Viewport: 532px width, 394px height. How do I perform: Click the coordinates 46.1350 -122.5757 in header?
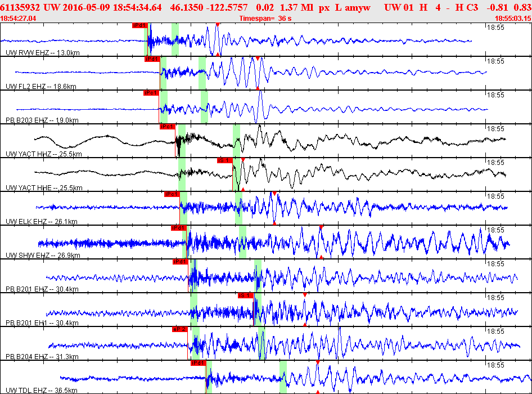(209, 7)
